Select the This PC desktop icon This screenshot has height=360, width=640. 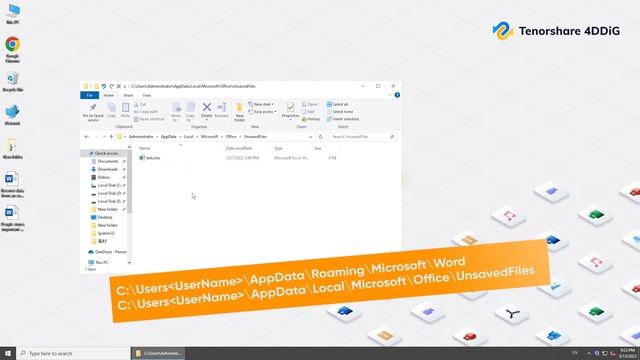point(13,14)
